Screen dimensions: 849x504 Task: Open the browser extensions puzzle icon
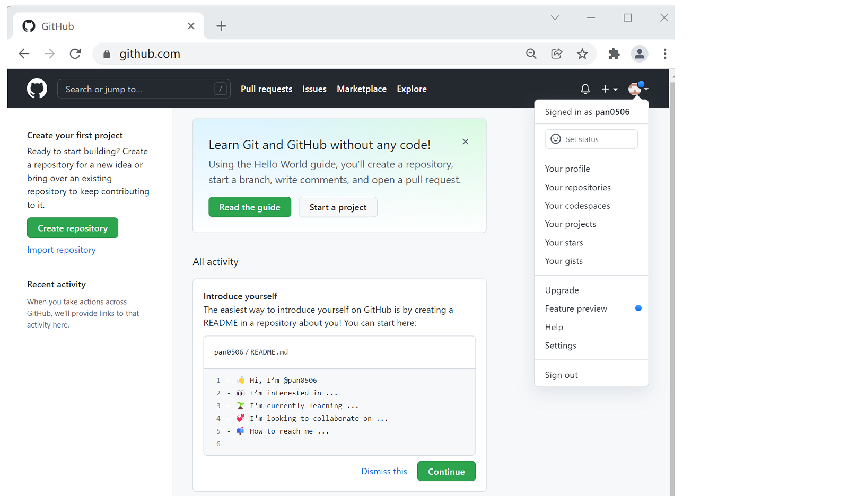pyautogui.click(x=614, y=54)
